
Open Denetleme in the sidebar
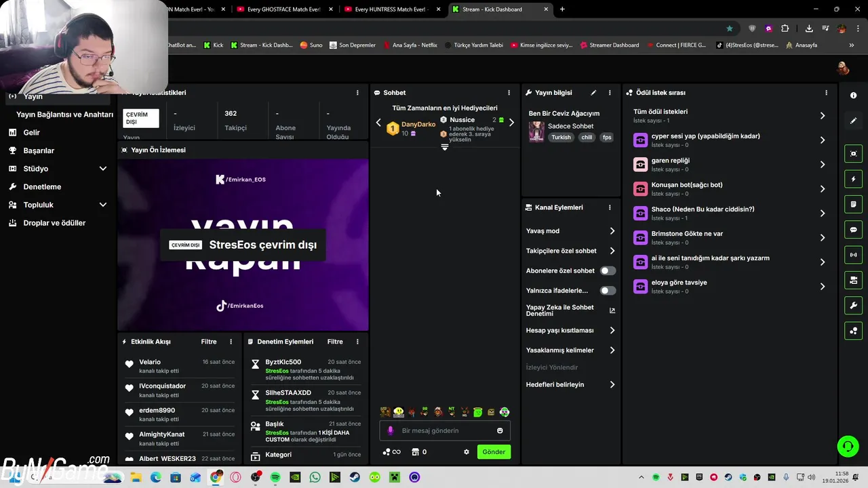(x=42, y=186)
